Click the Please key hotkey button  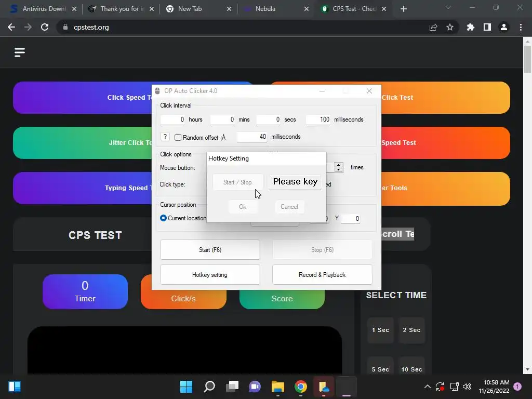(x=295, y=182)
